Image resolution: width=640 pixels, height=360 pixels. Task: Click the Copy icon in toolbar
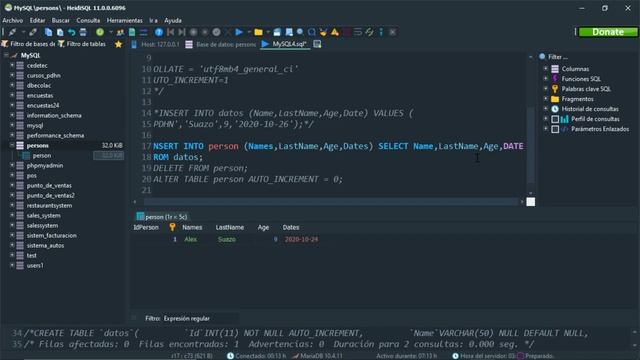pyautogui.click(x=48, y=32)
